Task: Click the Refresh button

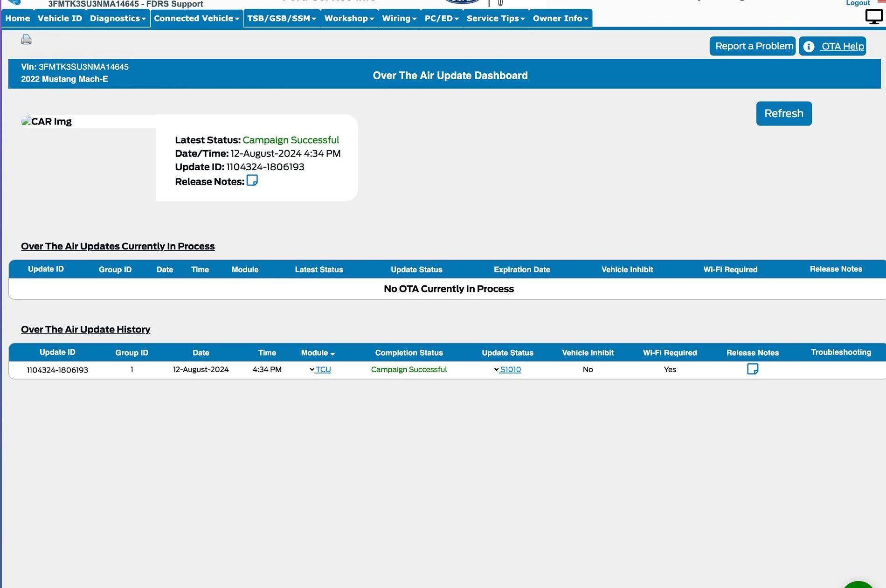Action: pyautogui.click(x=784, y=113)
